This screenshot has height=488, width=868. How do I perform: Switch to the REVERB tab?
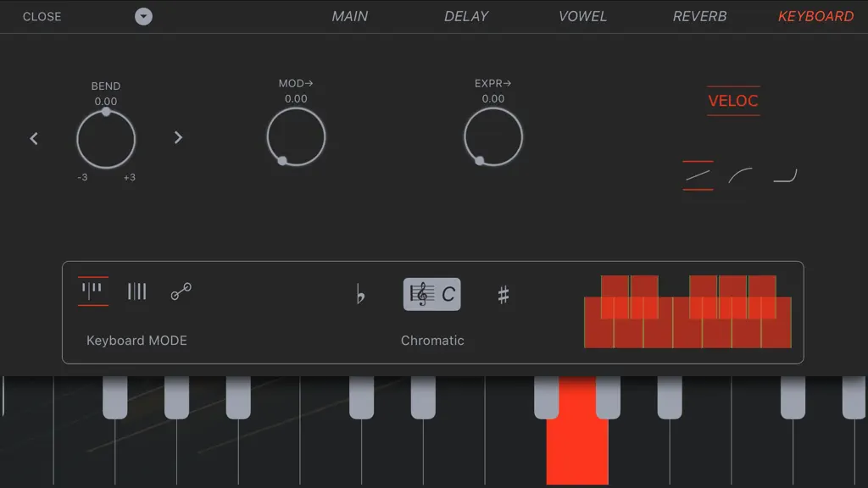click(699, 17)
